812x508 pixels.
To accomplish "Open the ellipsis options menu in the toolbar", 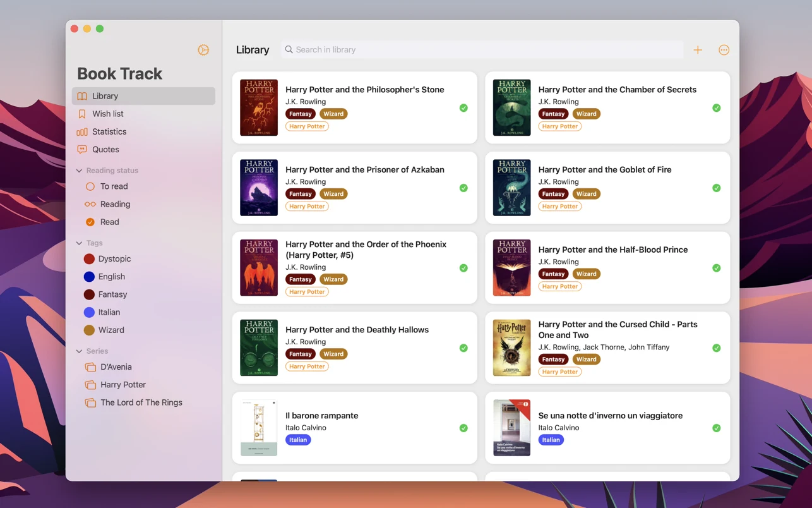I will click(724, 49).
